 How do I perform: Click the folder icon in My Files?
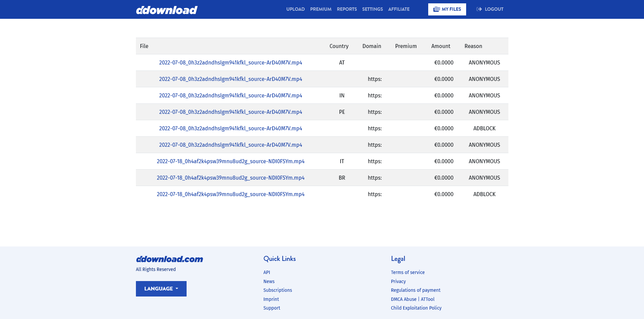(436, 9)
